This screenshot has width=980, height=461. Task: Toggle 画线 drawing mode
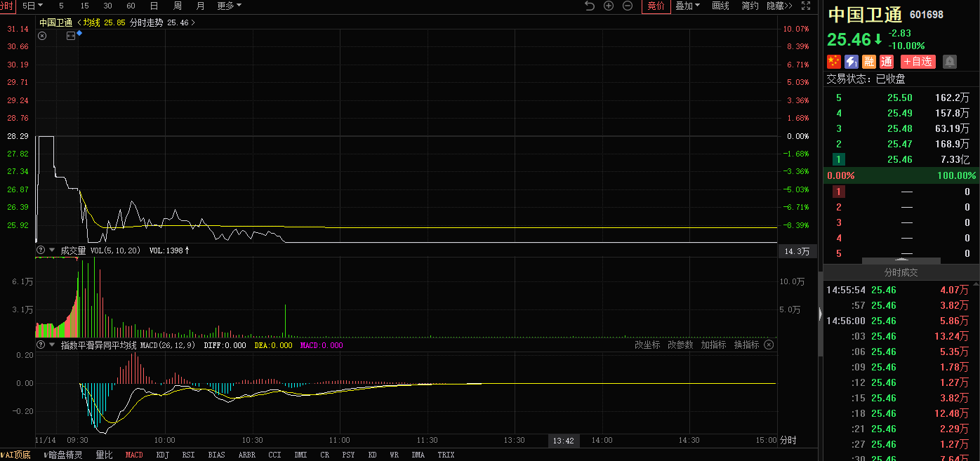(720, 6)
